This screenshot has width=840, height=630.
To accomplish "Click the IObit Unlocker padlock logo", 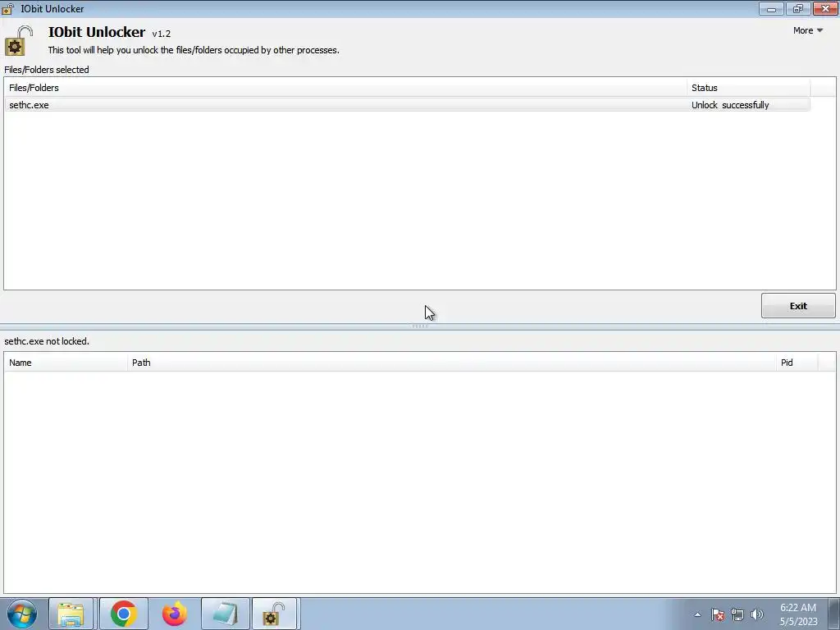I will coord(19,41).
